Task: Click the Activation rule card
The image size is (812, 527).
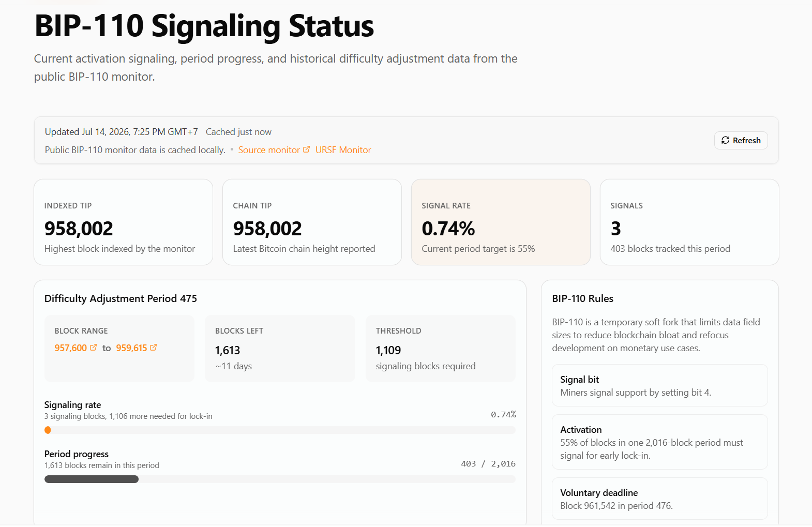Action: click(659, 442)
